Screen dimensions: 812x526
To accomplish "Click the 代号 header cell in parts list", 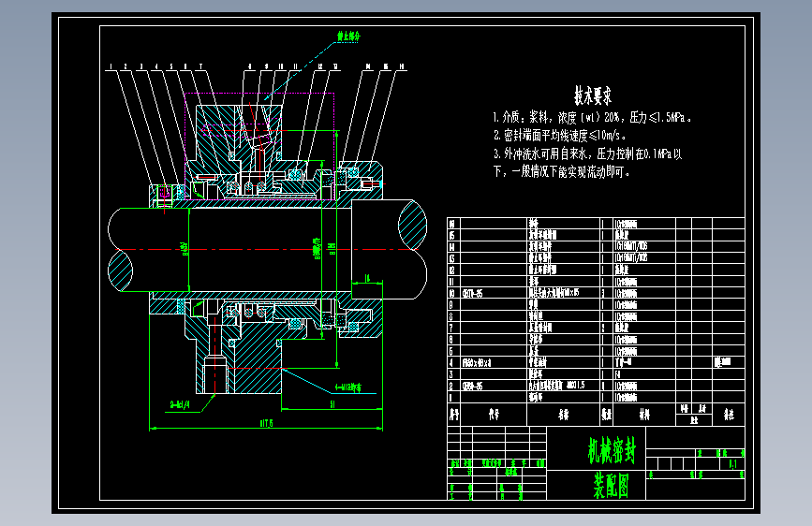I will 494,415.
